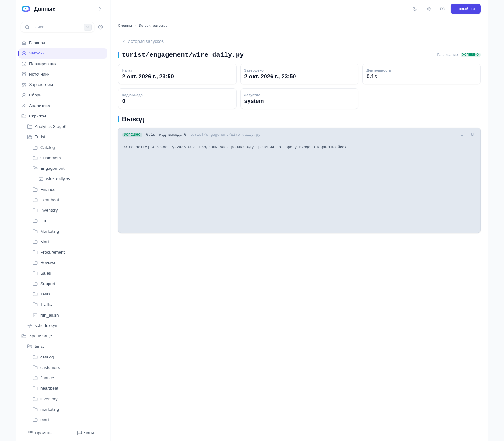This screenshot has height=441, width=504.
Task: Click the Catalog folder icon
Action: [x=35, y=148]
